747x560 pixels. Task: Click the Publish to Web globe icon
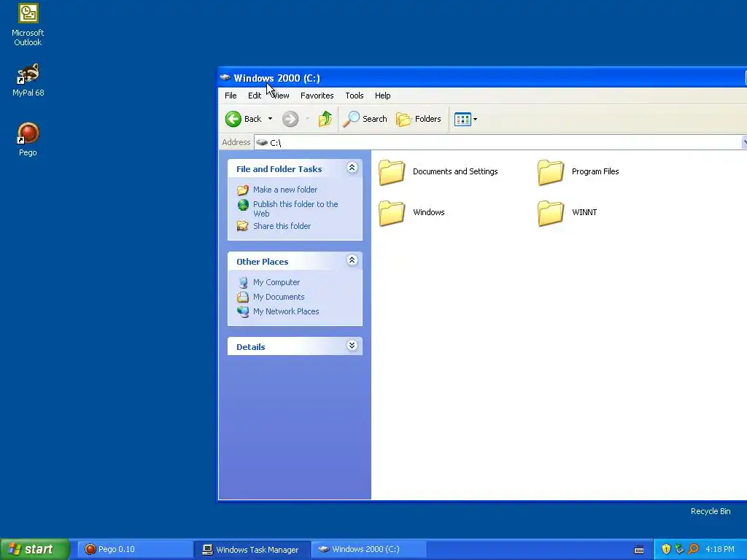point(243,205)
